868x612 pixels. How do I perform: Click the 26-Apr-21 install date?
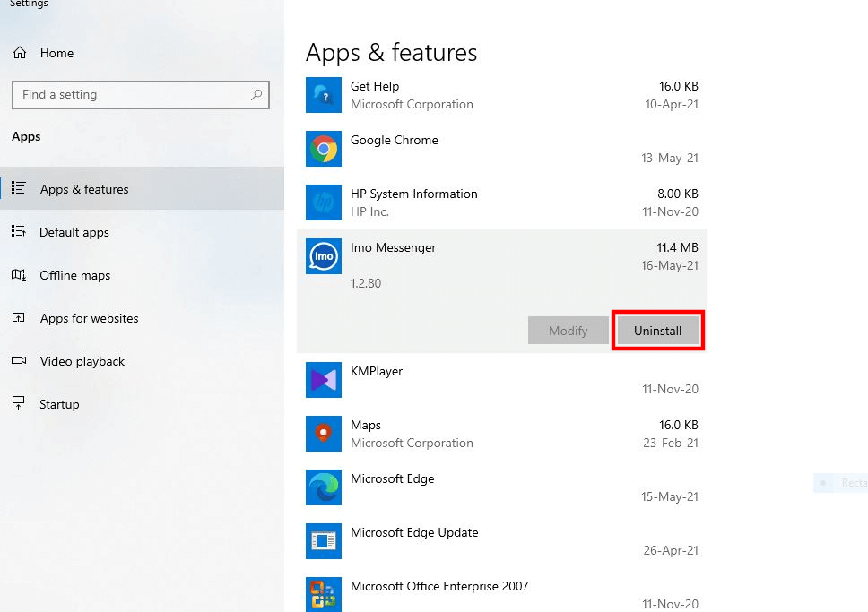point(671,550)
